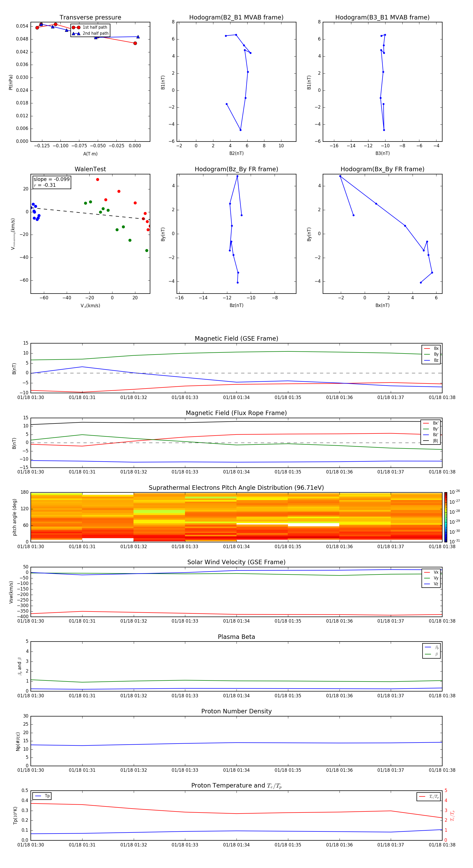Click the "r = -0.31" annotation
Viewport: 473px width, 868px height.
pos(45,185)
